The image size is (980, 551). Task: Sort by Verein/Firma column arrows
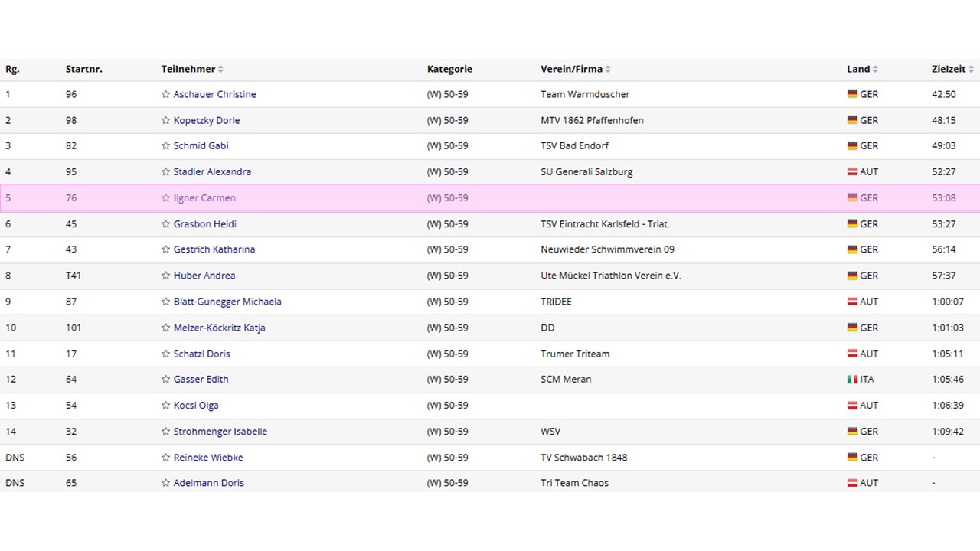point(608,69)
